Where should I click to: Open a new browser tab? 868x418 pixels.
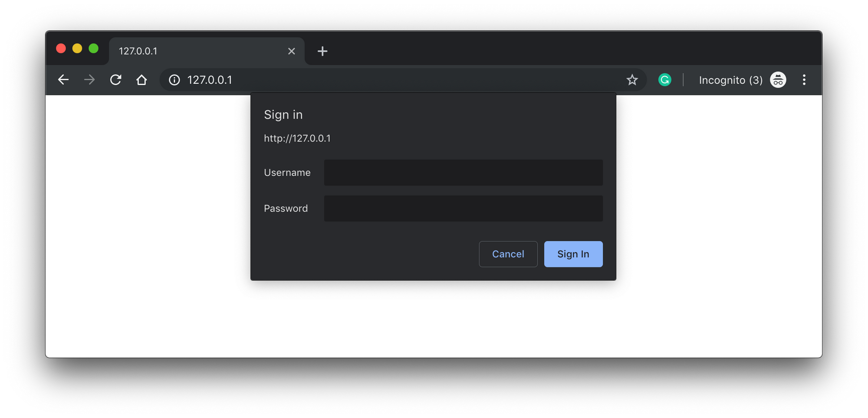tap(322, 51)
